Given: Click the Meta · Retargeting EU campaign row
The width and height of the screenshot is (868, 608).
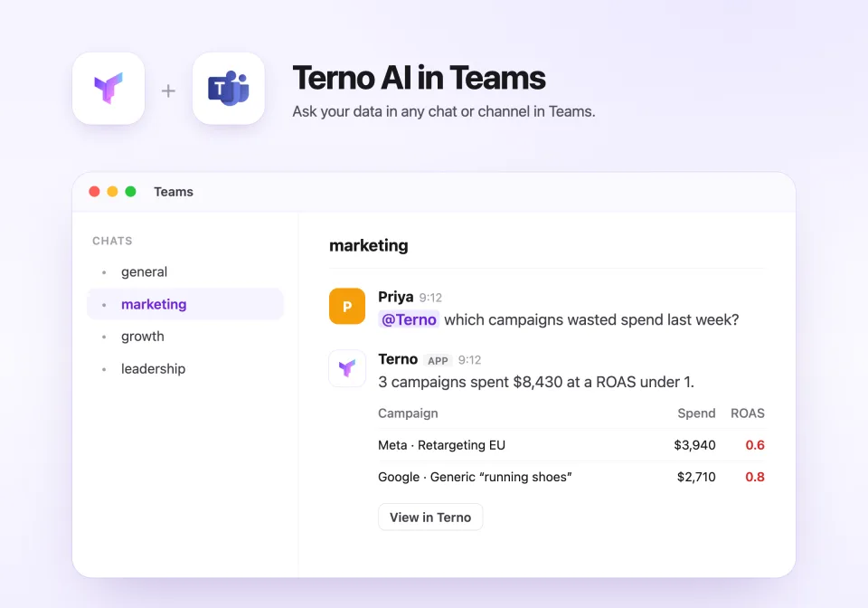Looking at the screenshot, I should [571, 445].
